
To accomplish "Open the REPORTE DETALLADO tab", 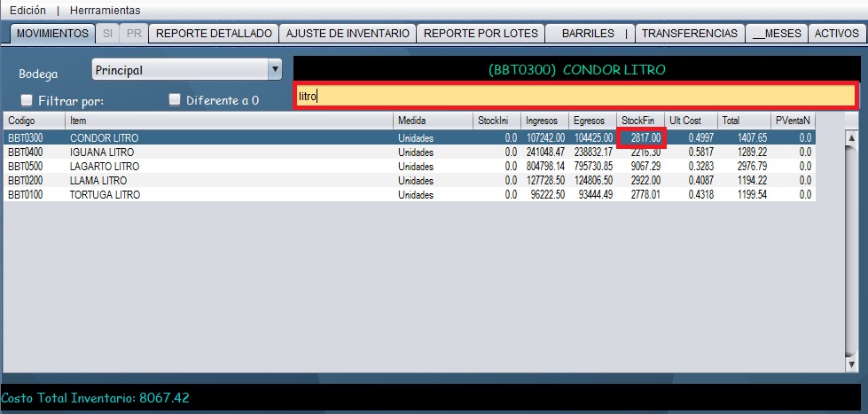I will 214,33.
